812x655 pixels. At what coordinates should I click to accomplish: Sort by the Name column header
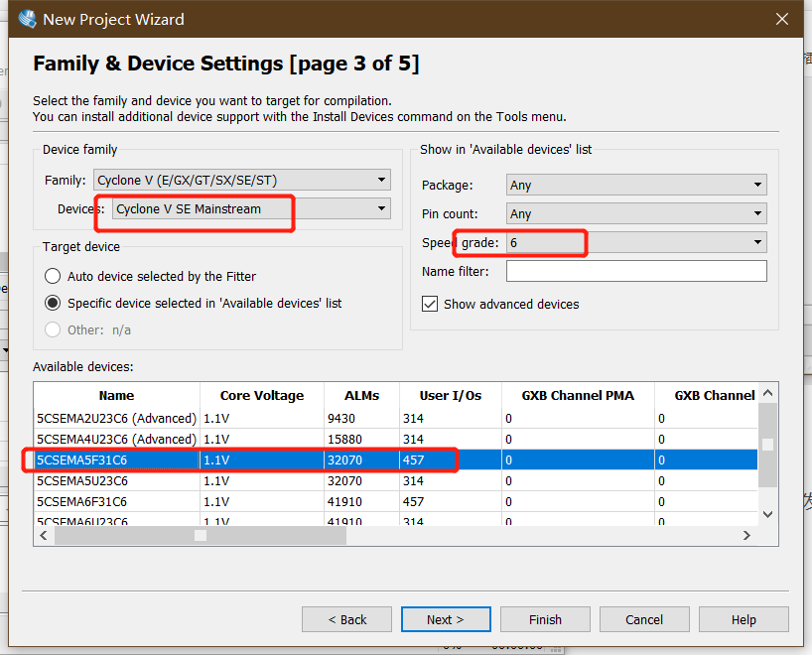(x=116, y=395)
